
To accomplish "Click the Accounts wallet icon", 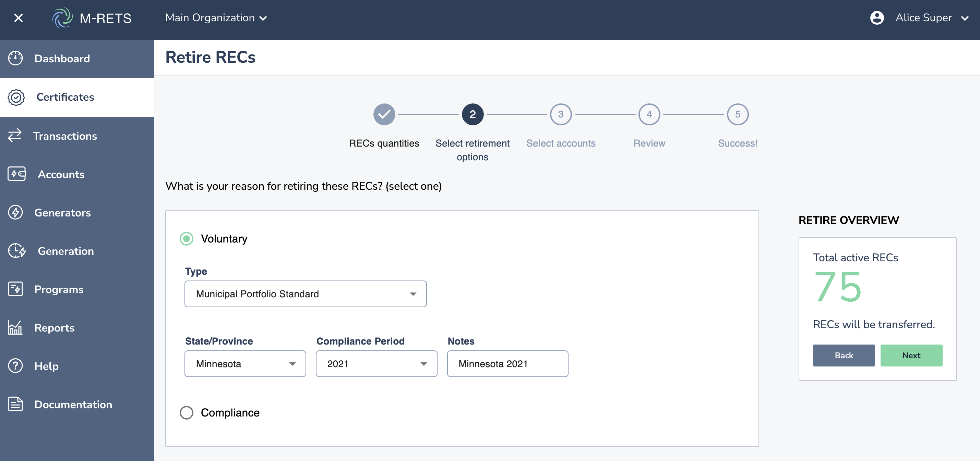I will (x=17, y=174).
